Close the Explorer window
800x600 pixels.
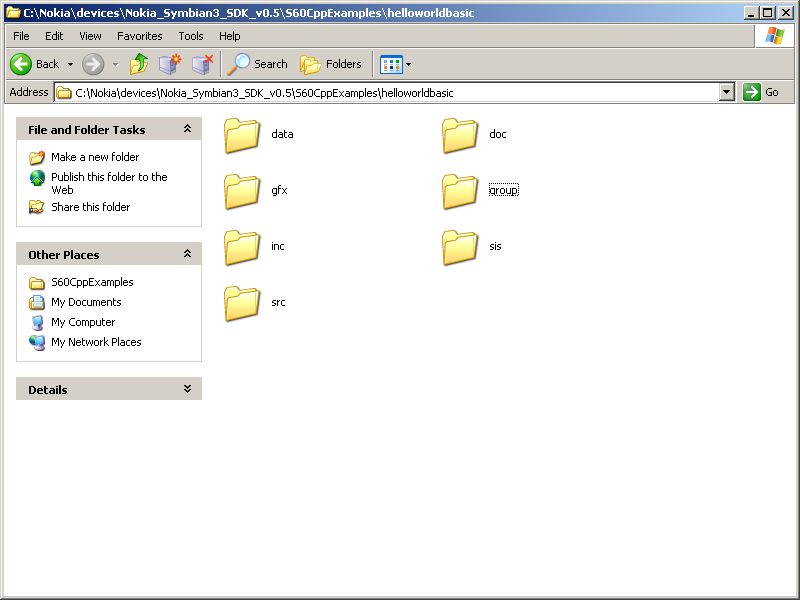[x=786, y=13]
